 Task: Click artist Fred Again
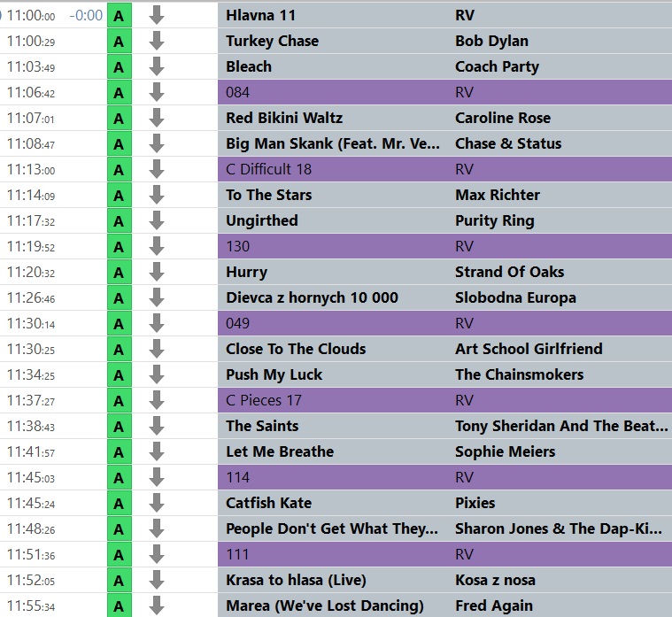494,605
